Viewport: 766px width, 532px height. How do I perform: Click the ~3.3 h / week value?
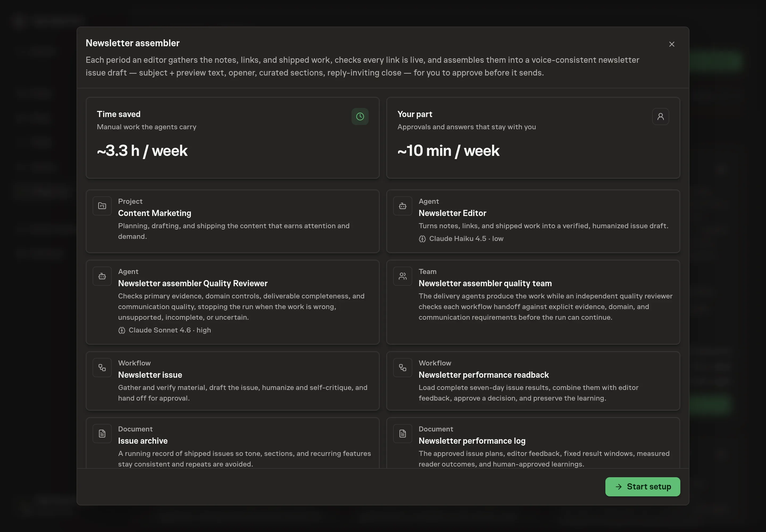pyautogui.click(x=142, y=151)
